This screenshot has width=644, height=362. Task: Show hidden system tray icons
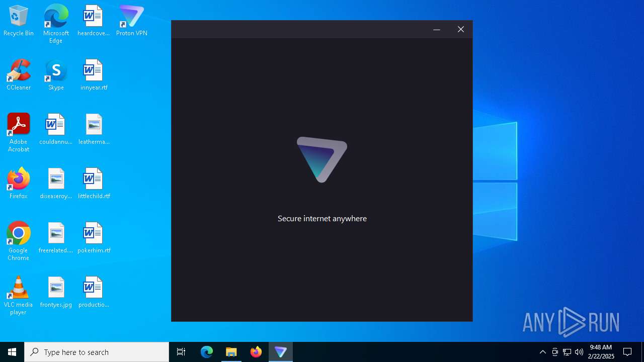(543, 352)
